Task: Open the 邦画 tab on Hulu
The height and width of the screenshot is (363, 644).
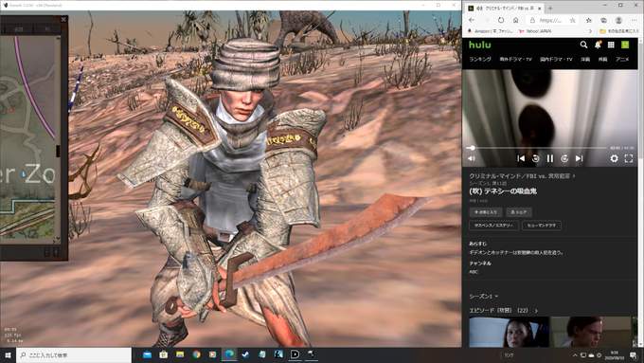Action: pos(602,59)
